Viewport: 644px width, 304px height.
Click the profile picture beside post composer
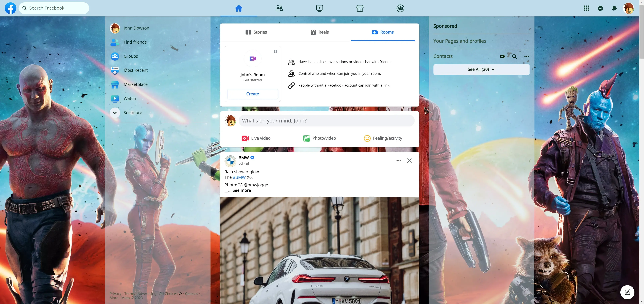point(230,121)
